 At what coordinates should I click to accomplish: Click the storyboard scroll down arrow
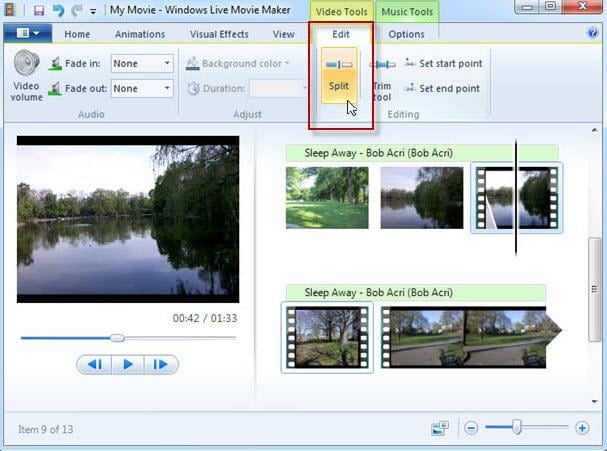(x=594, y=402)
